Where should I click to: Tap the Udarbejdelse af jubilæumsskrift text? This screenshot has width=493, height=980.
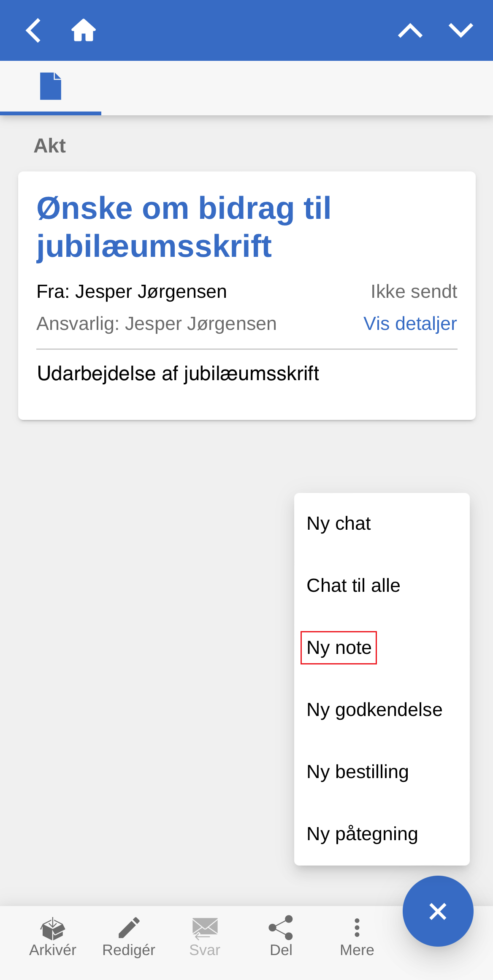[x=178, y=373]
